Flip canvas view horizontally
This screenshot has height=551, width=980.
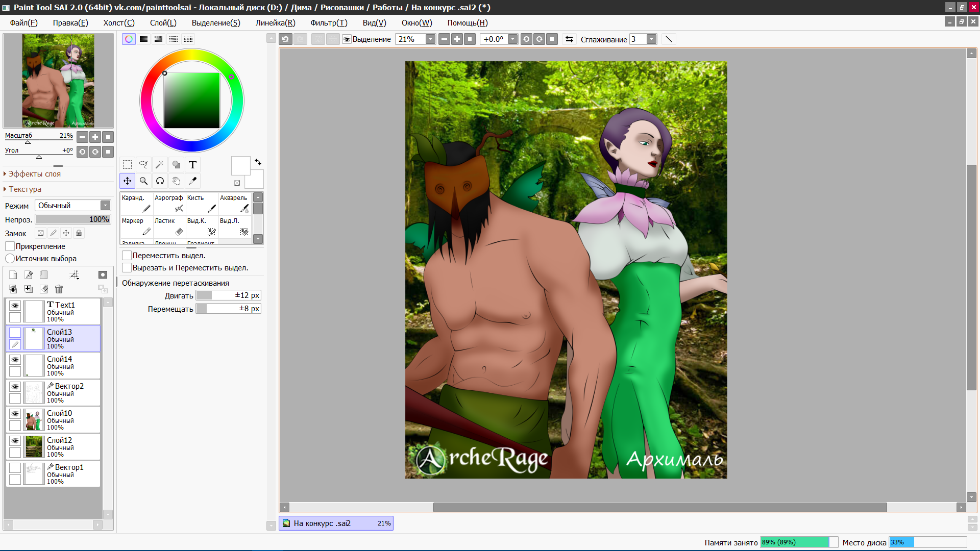[x=570, y=39]
